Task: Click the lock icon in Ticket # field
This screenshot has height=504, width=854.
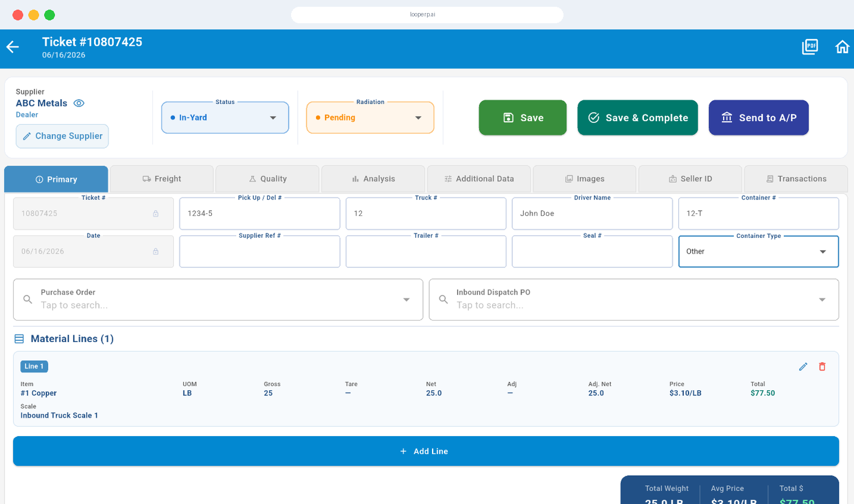Action: (x=156, y=213)
